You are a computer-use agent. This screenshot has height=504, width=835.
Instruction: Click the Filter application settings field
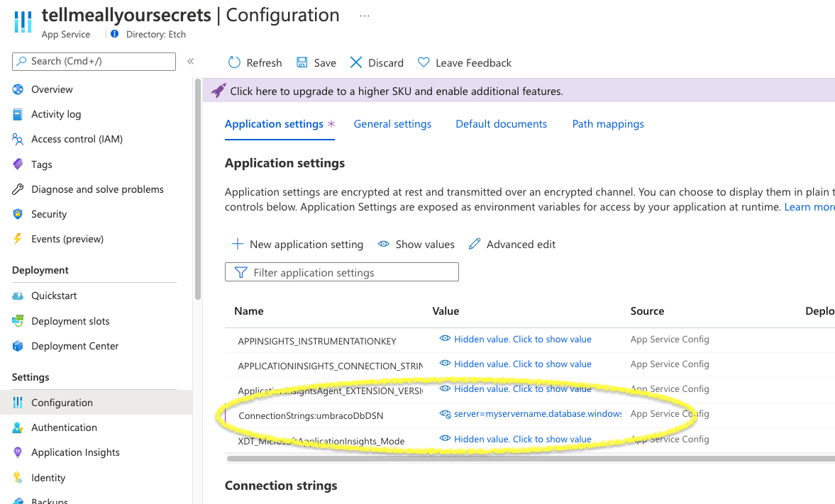pos(341,272)
